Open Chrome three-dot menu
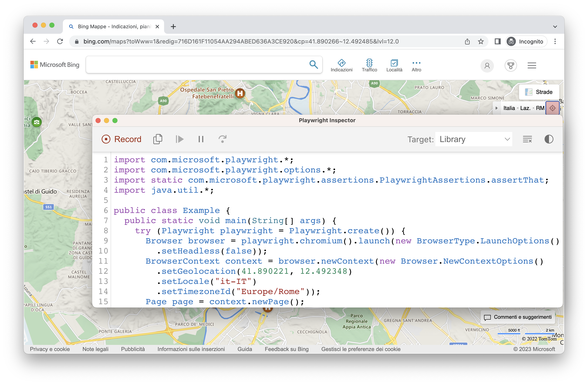The height and width of the screenshot is (385, 588). click(555, 41)
